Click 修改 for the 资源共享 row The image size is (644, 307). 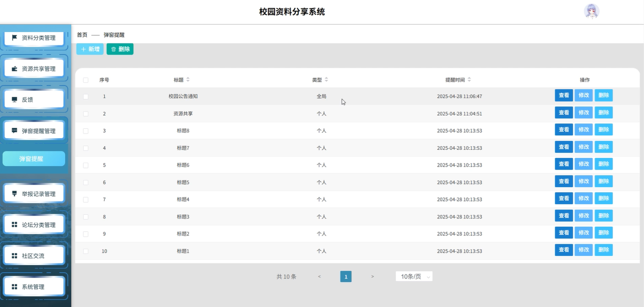click(x=584, y=112)
